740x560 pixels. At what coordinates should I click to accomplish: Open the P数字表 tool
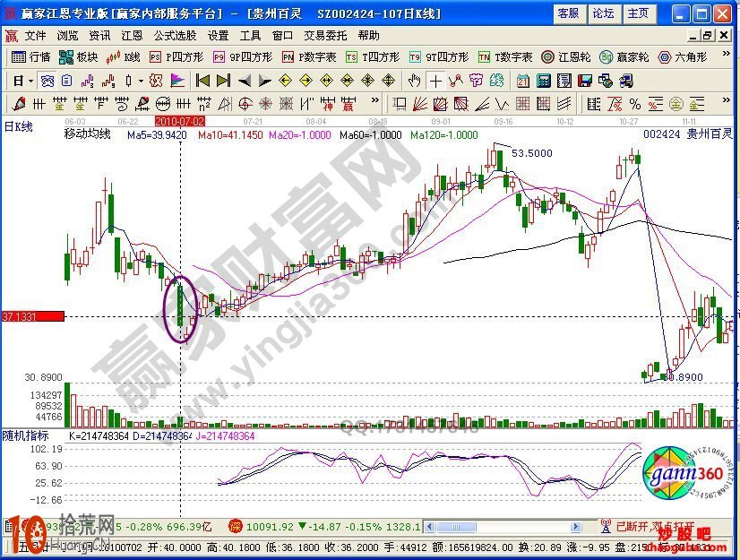click(309, 57)
